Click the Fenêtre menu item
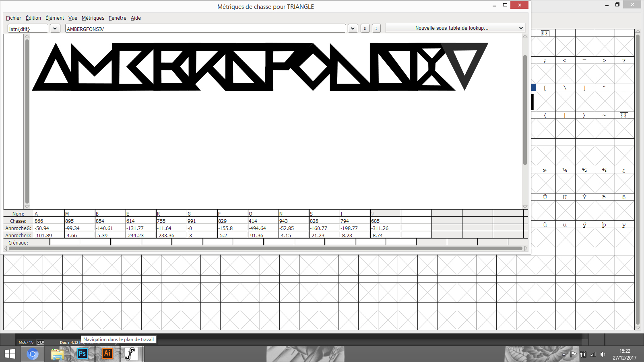The image size is (644, 362). click(117, 18)
